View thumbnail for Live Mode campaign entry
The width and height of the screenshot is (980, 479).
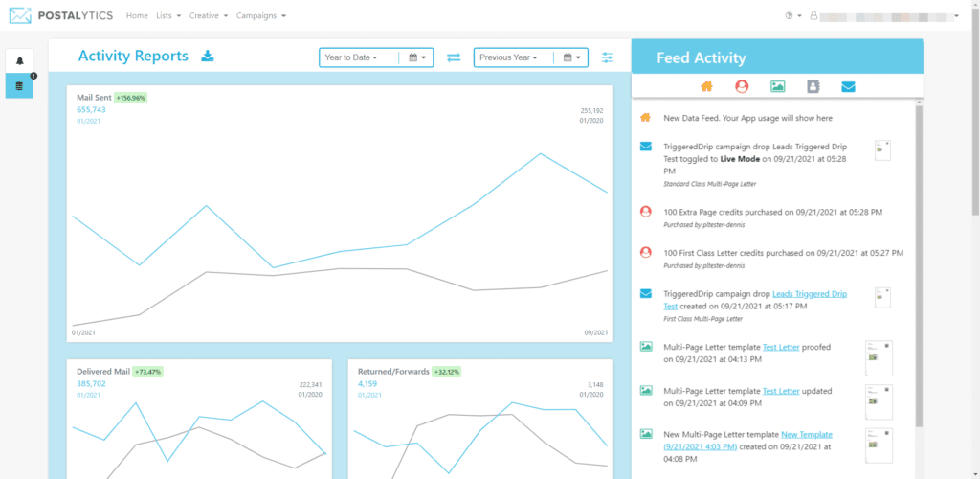tap(882, 150)
